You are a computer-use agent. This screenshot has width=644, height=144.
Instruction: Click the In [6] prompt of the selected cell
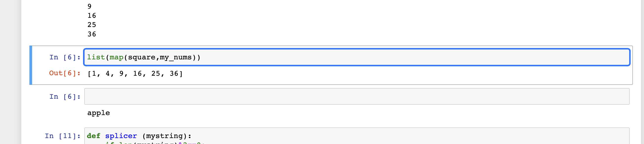65,57
